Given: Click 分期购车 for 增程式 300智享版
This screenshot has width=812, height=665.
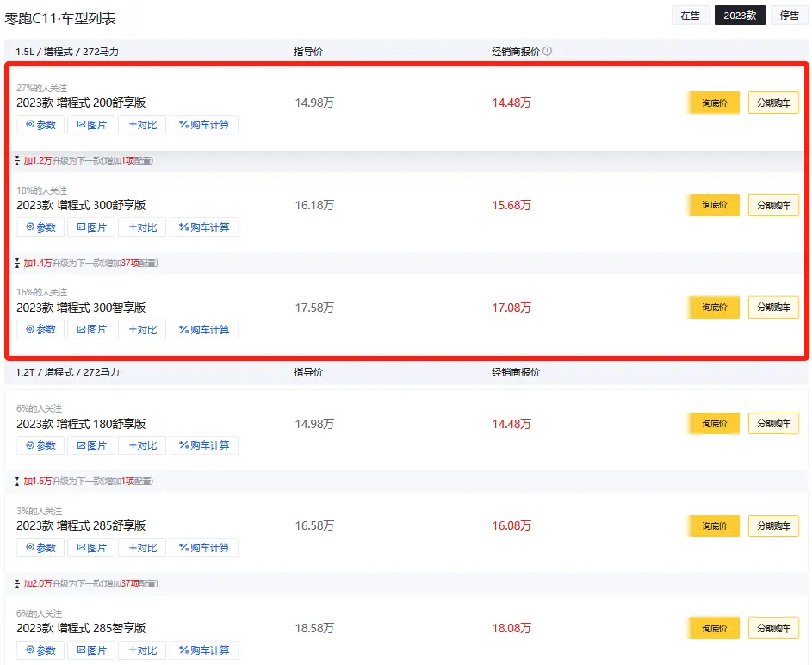Looking at the screenshot, I should 773,308.
